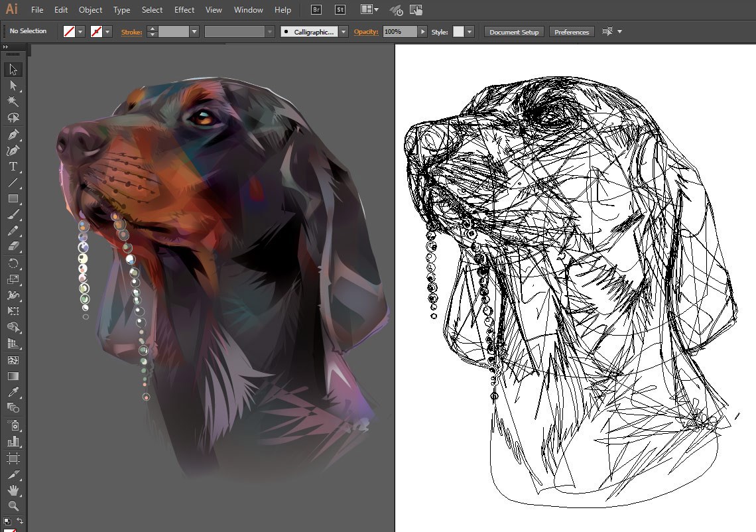The height and width of the screenshot is (532, 756).
Task: Select the Pen tool
Action: click(13, 135)
